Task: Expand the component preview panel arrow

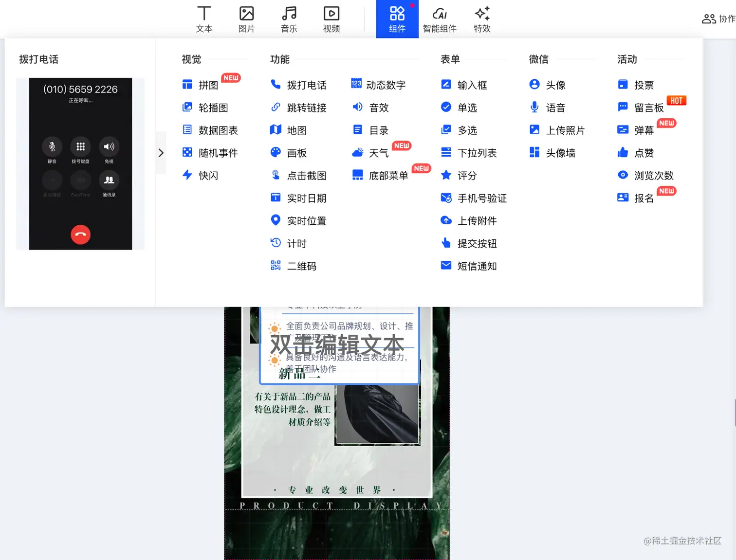Action: (161, 153)
